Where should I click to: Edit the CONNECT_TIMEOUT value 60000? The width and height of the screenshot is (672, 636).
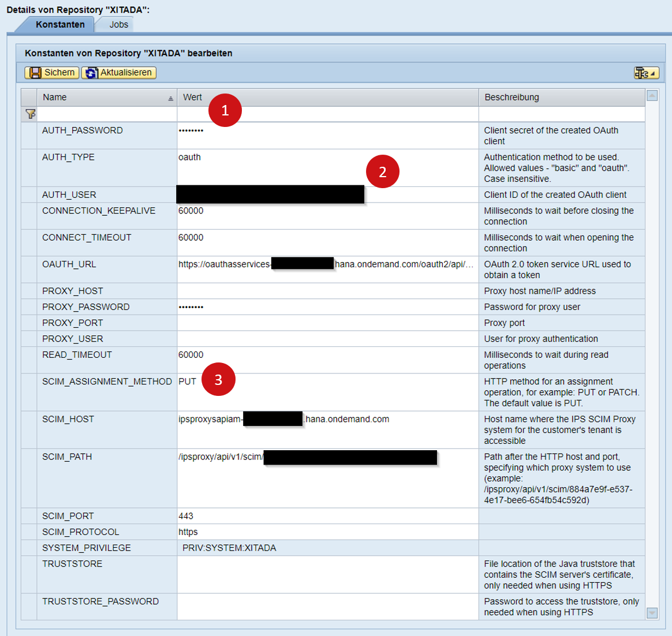coord(328,242)
